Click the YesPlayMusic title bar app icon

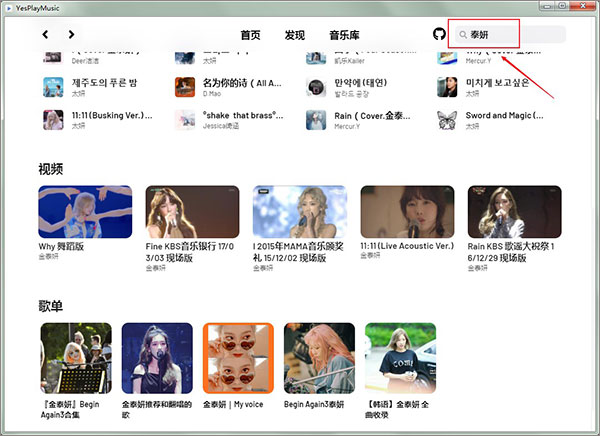(8, 6)
